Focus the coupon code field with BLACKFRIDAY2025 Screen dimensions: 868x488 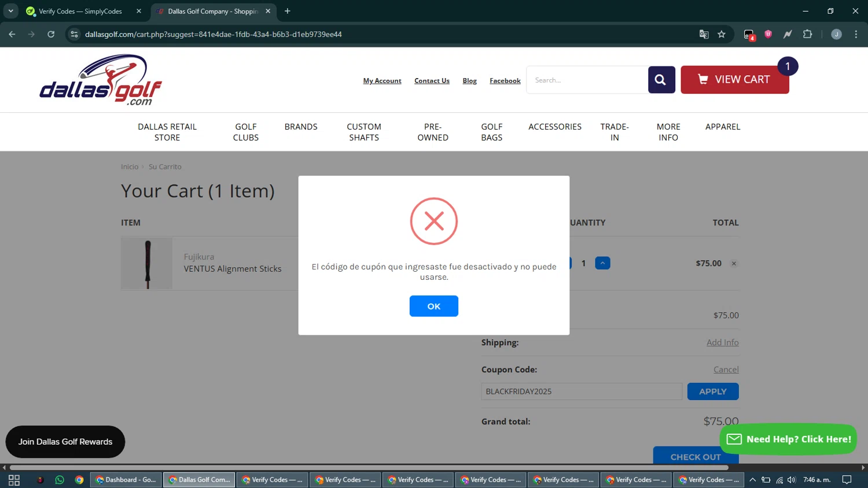[x=582, y=391]
